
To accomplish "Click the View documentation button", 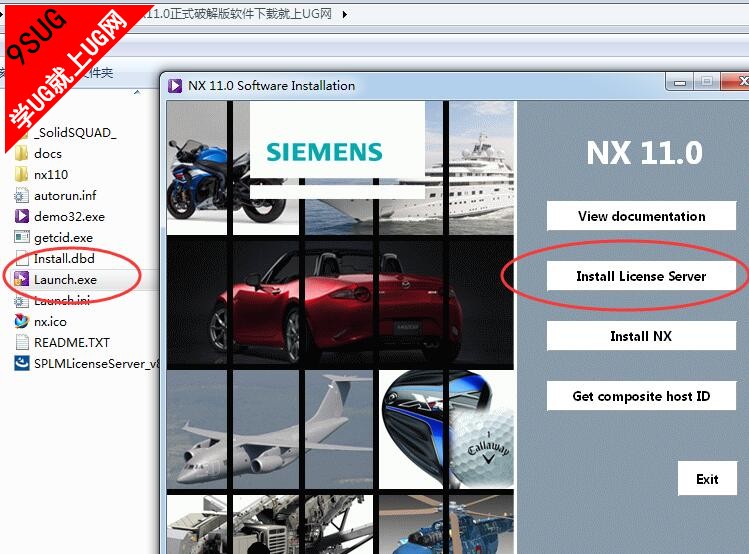I will pos(641,216).
